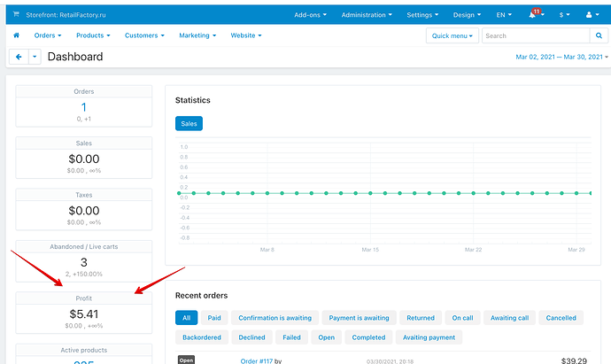The image size is (611, 364).
Task: Click the storefront cart icon
Action: 16,14
